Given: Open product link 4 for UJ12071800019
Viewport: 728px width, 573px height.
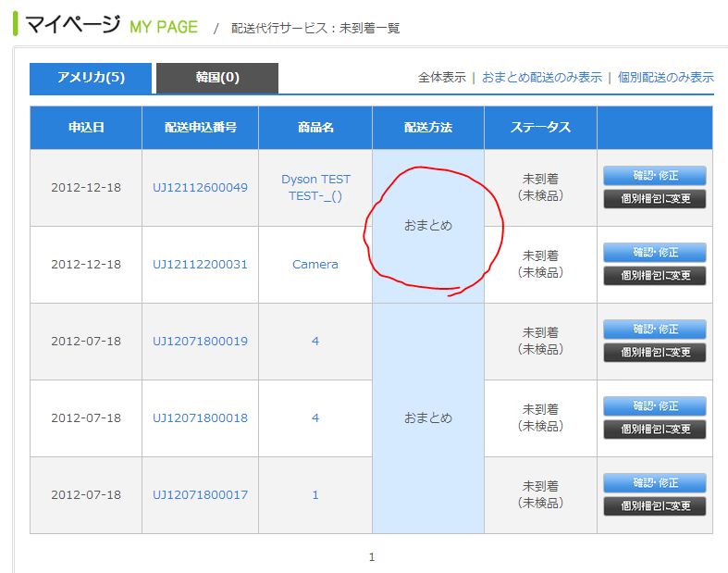Looking at the screenshot, I should click(x=315, y=341).
